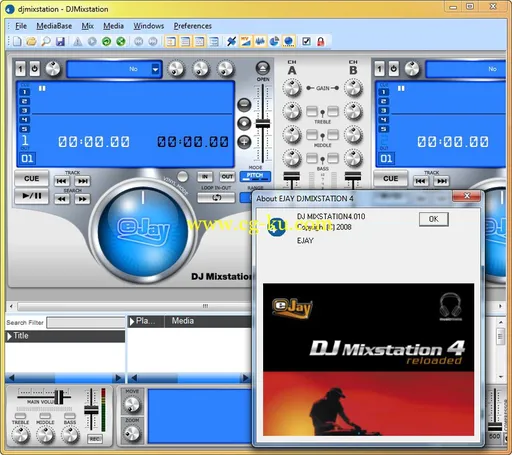Click the channel A GAIN knob

click(292, 88)
